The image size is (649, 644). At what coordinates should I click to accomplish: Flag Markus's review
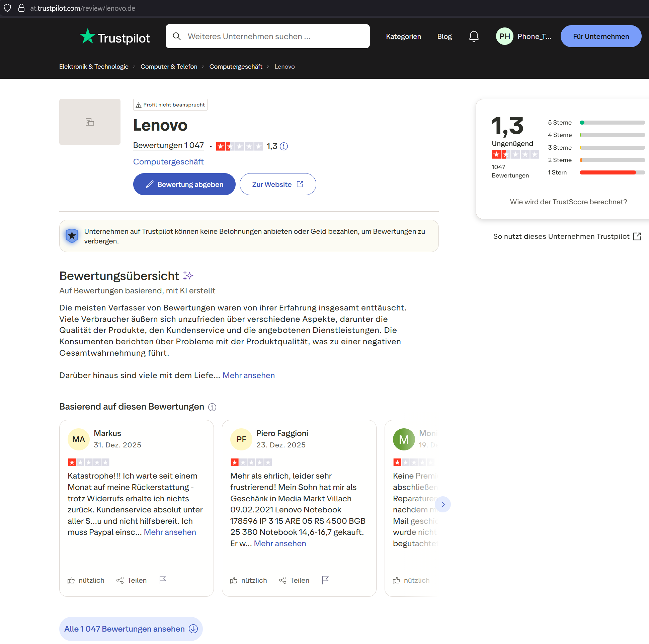pyautogui.click(x=163, y=580)
